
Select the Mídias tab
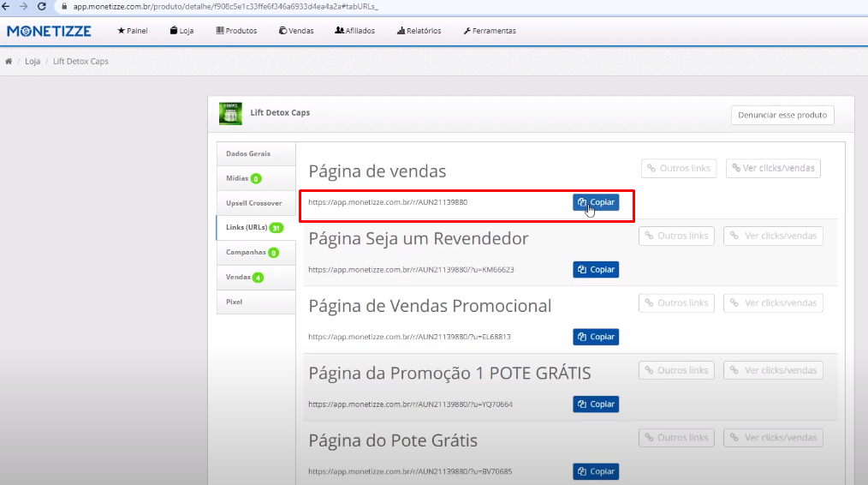pyautogui.click(x=256, y=178)
